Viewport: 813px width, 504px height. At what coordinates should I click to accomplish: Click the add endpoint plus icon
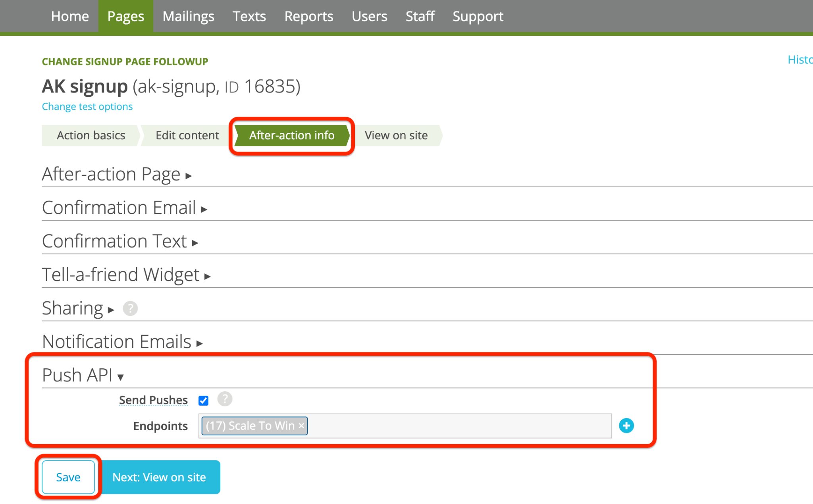coord(626,426)
